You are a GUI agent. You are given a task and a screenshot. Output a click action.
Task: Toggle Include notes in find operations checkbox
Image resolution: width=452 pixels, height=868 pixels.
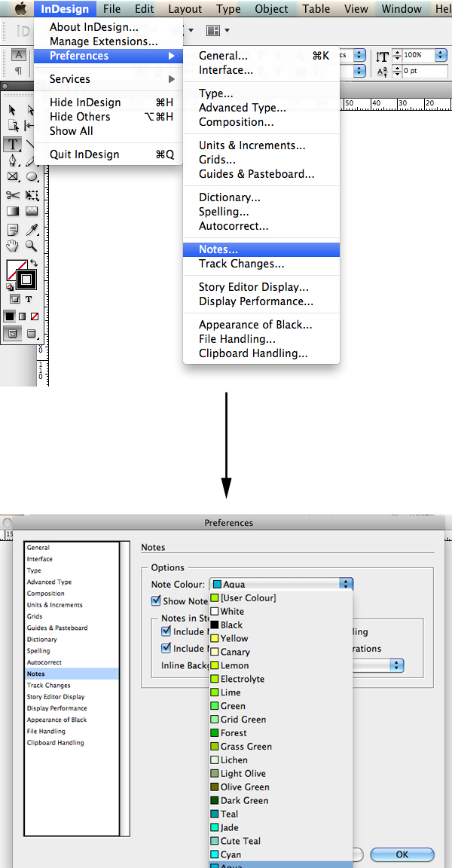166,648
